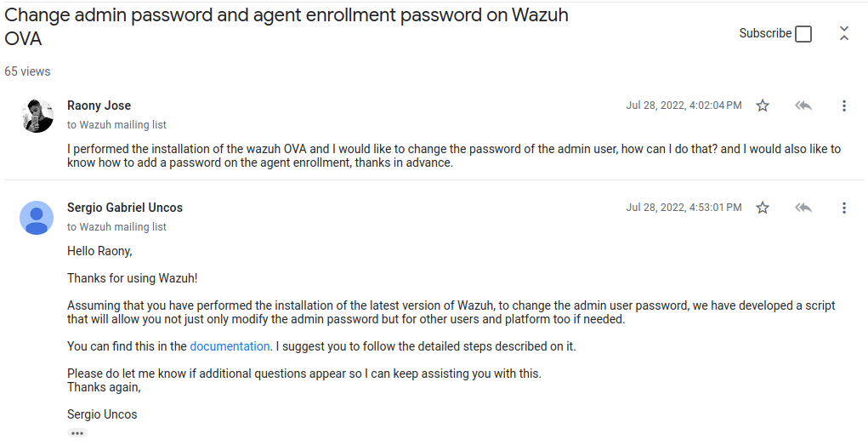Star Sergio Gabriel Uncos's reply
Screen dimensions: 868x445
[763, 208]
